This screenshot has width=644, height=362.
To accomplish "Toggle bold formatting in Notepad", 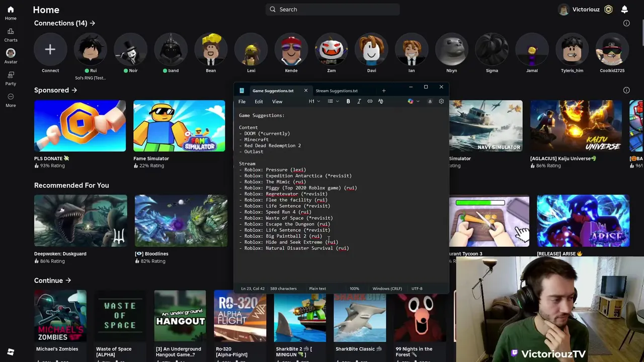I will 348,102.
